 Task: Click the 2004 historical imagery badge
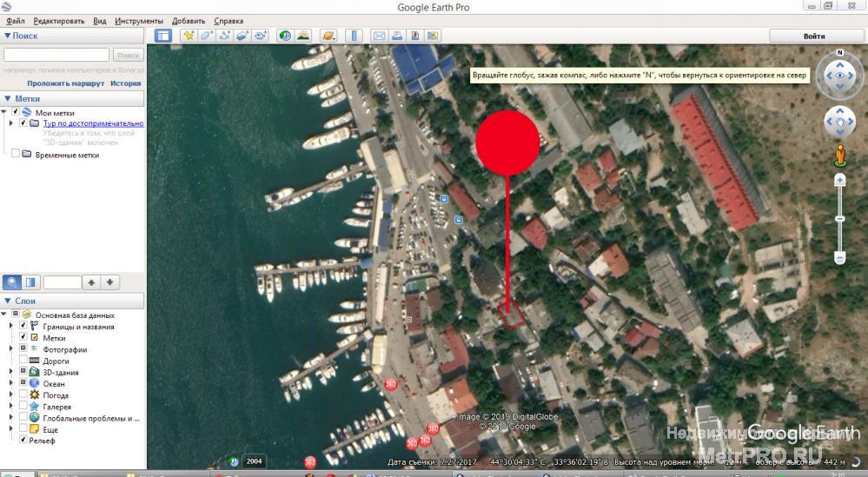(x=254, y=461)
